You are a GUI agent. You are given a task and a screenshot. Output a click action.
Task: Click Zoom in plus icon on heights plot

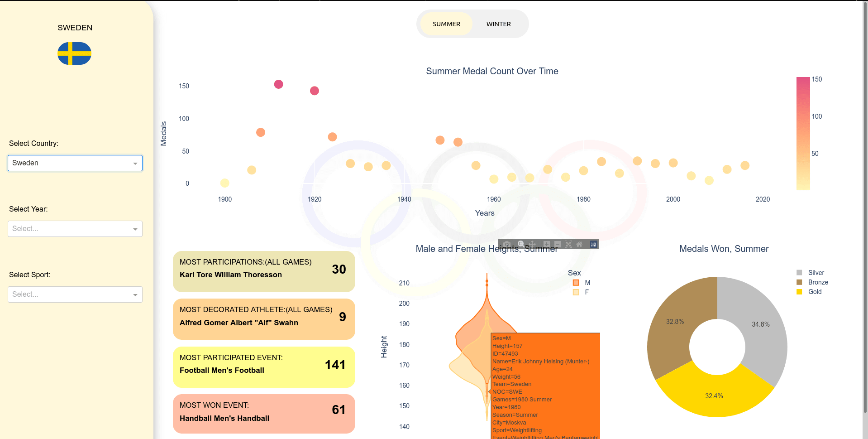547,244
